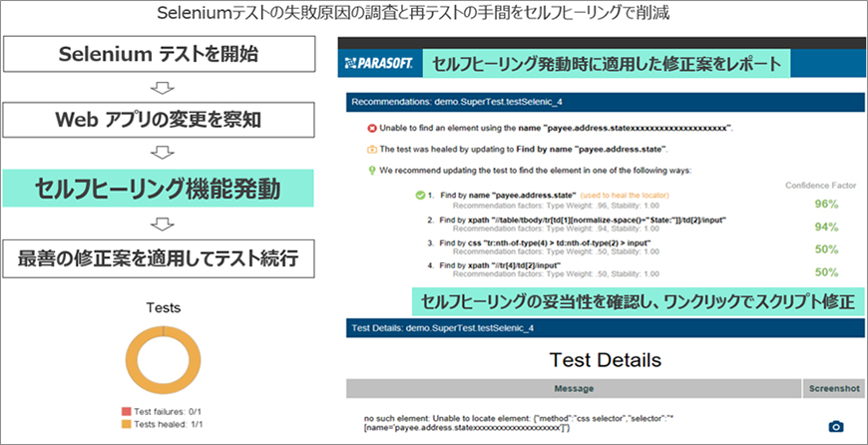868x445 pixels.
Task: Click the Seleniumテスト title at the top
Action: click(413, 13)
